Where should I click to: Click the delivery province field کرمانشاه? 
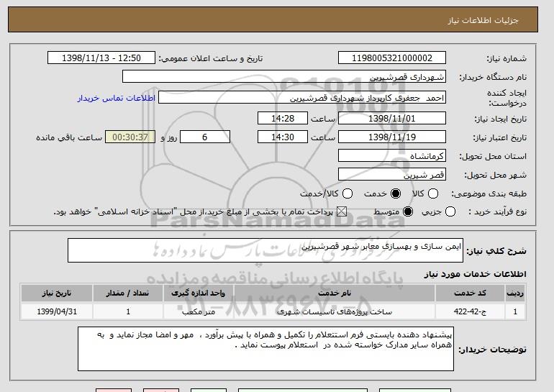pyautogui.click(x=392, y=156)
